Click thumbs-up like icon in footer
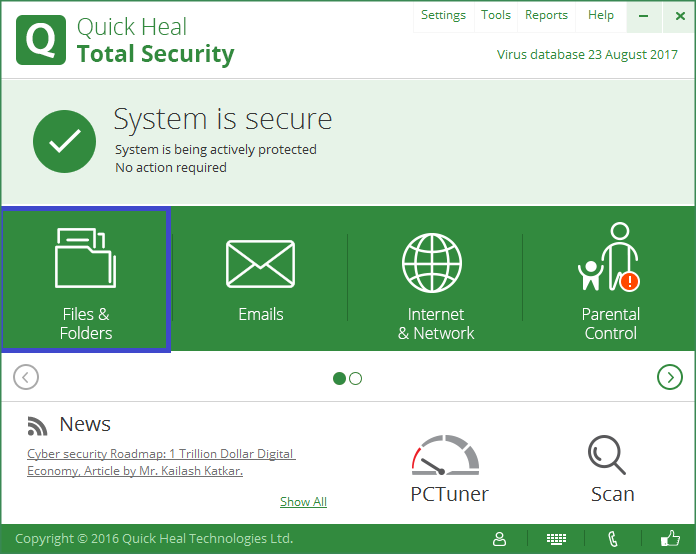The height and width of the screenshot is (554, 696). point(670,538)
